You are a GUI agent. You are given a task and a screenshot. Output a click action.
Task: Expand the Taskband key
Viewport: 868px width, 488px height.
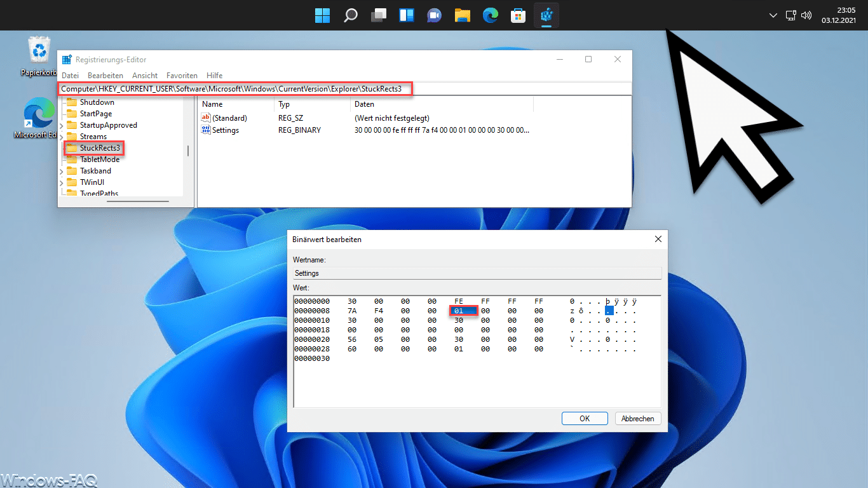coord(62,171)
